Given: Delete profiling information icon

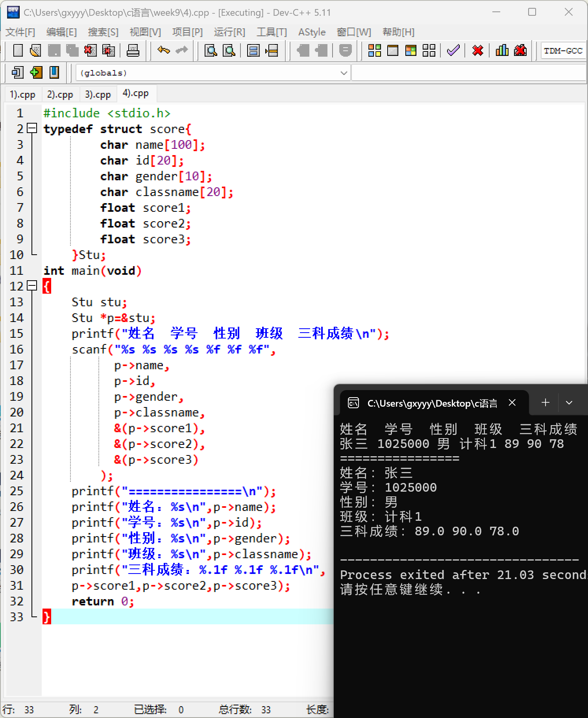Looking at the screenshot, I should [x=520, y=50].
